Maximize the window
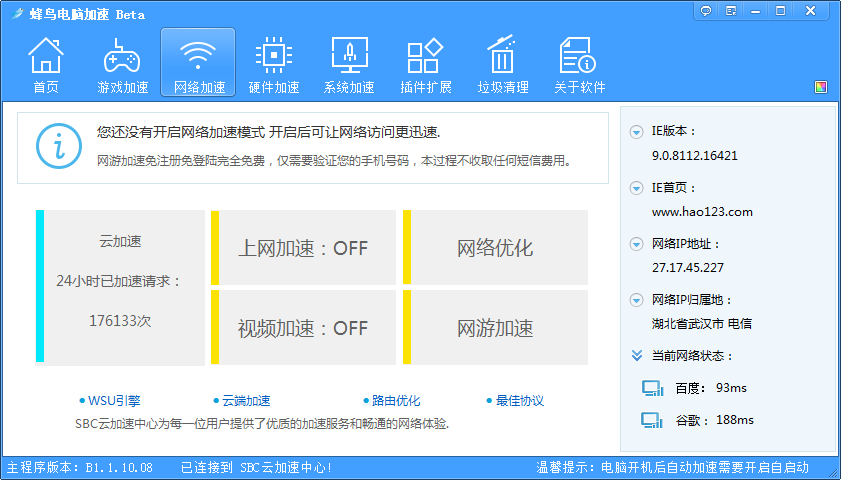Viewport: 841px width, 480px height. click(x=780, y=11)
